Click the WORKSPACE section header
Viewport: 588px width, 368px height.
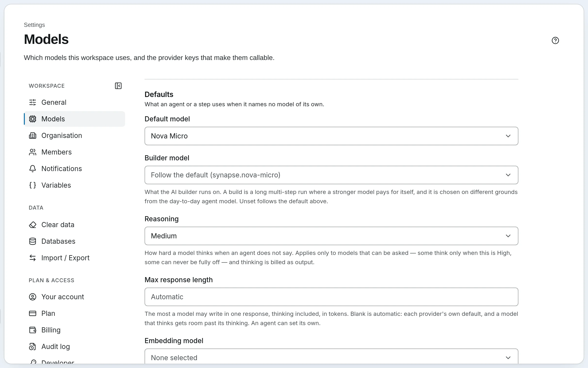(47, 86)
